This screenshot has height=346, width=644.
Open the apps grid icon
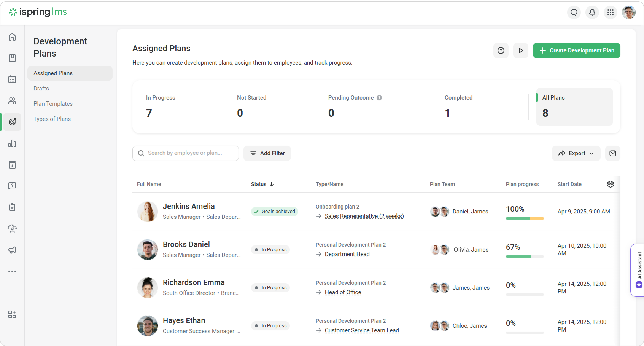tap(610, 12)
